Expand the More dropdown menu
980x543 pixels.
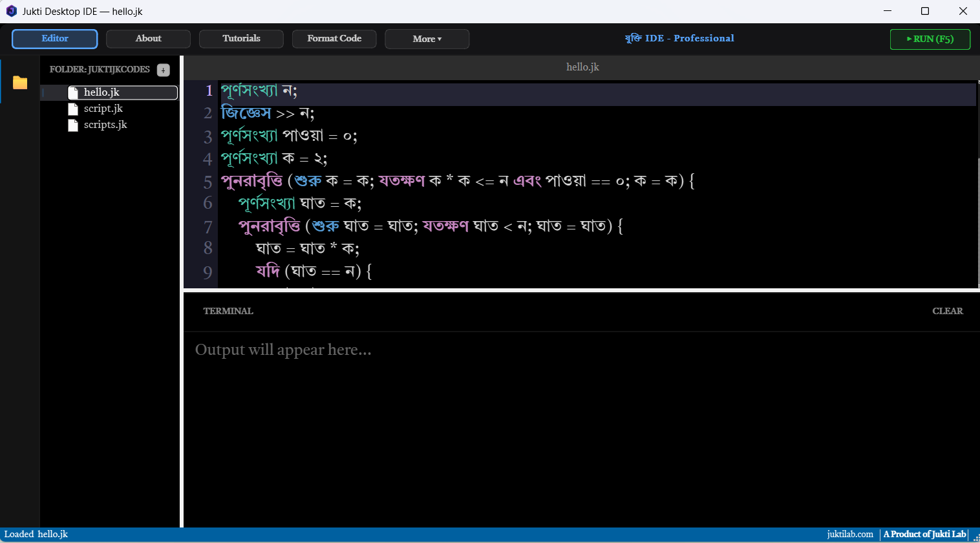tap(427, 39)
